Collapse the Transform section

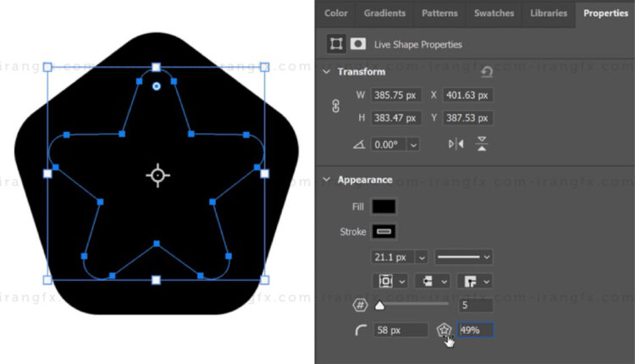click(x=327, y=72)
